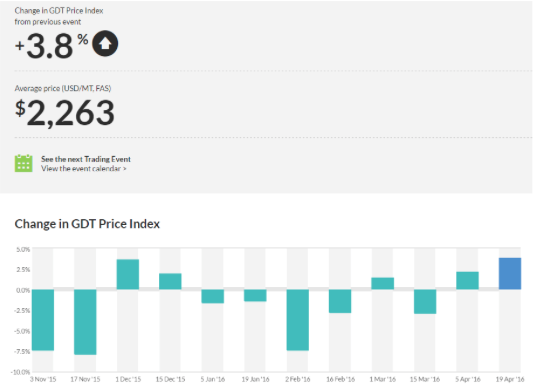Select the 1 Mar '16 bar
This screenshot has height=389, width=533.
(383, 284)
